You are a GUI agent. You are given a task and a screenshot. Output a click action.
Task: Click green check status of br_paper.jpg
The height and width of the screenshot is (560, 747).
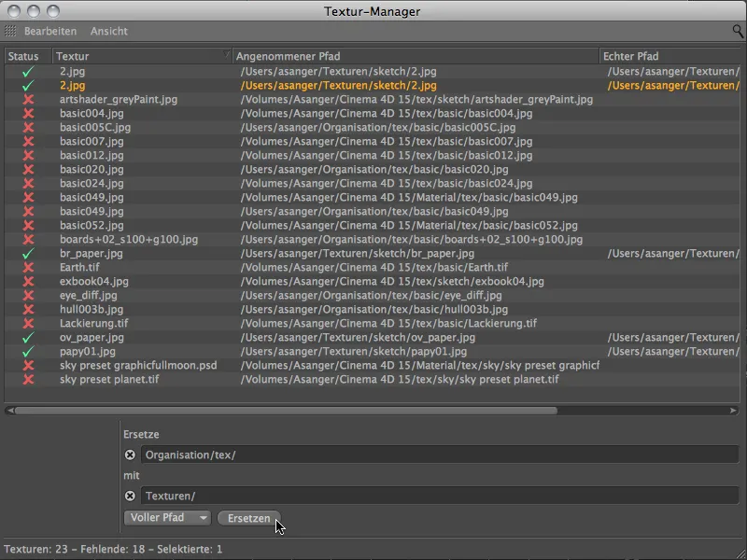tap(28, 253)
